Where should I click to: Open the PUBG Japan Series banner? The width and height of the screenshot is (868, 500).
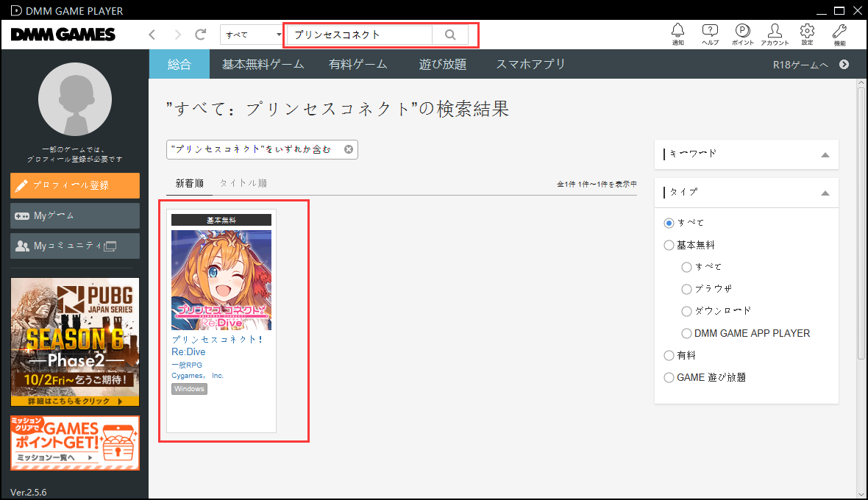tap(75, 342)
